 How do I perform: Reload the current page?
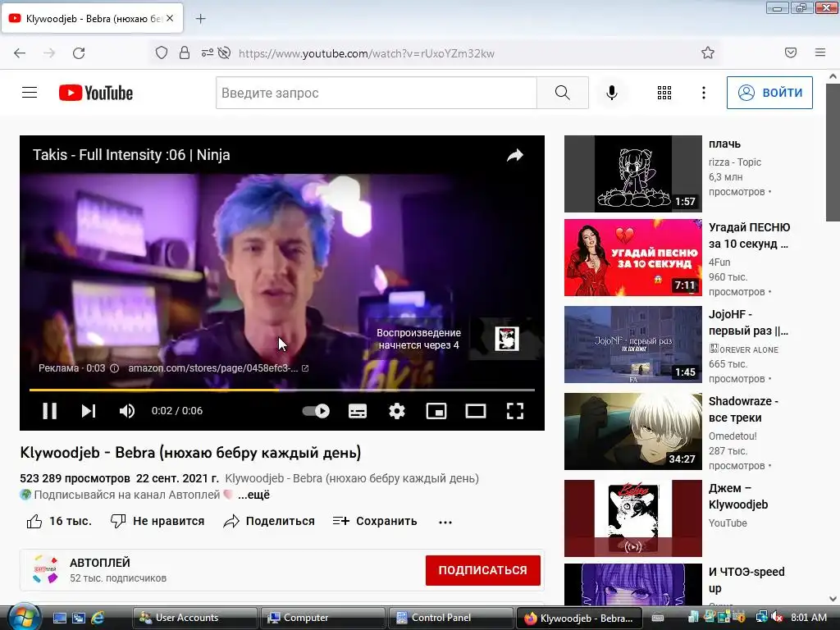79,53
